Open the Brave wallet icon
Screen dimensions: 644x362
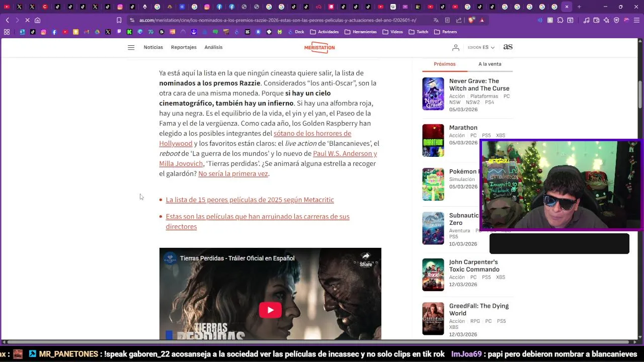coord(596,20)
